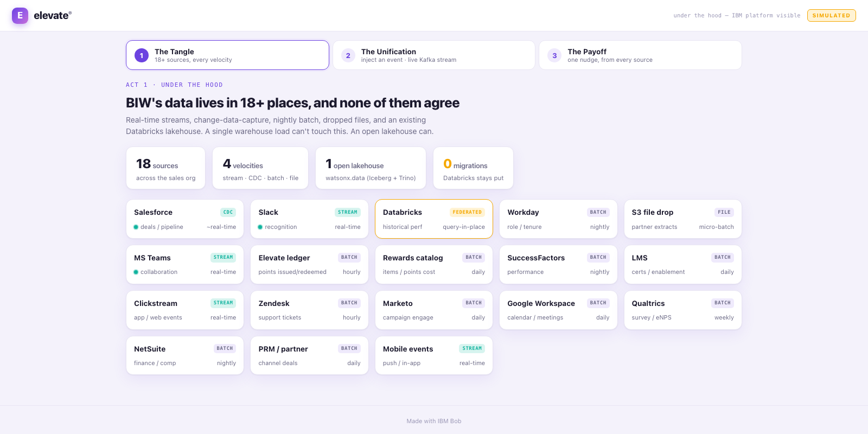868x434 pixels.
Task: Select the Slack source card
Action: click(309, 219)
